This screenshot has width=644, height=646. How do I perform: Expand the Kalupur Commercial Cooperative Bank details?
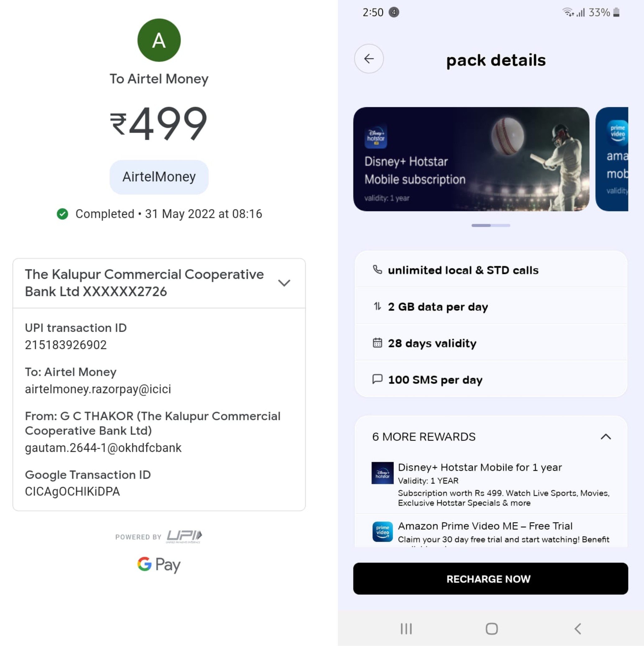click(x=284, y=283)
